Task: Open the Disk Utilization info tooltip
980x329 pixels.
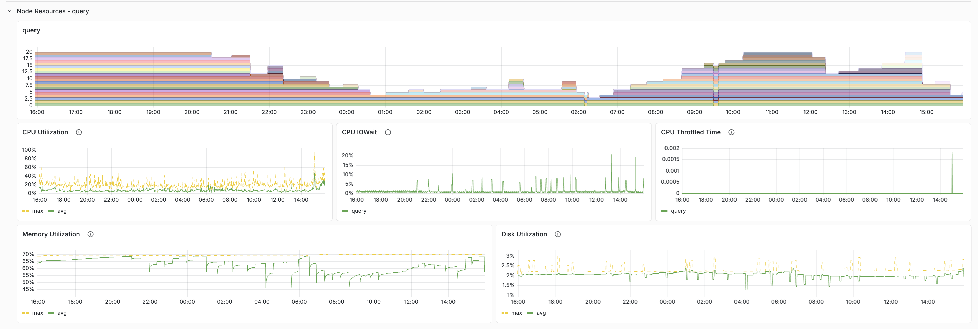Action: 558,234
